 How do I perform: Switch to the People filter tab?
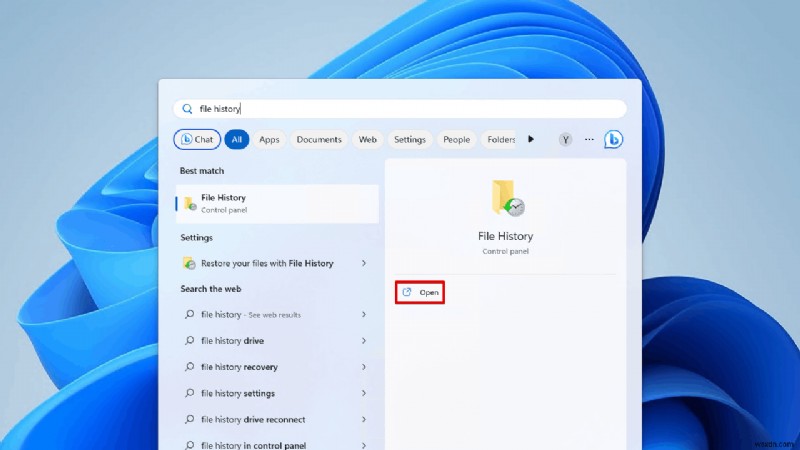point(456,139)
